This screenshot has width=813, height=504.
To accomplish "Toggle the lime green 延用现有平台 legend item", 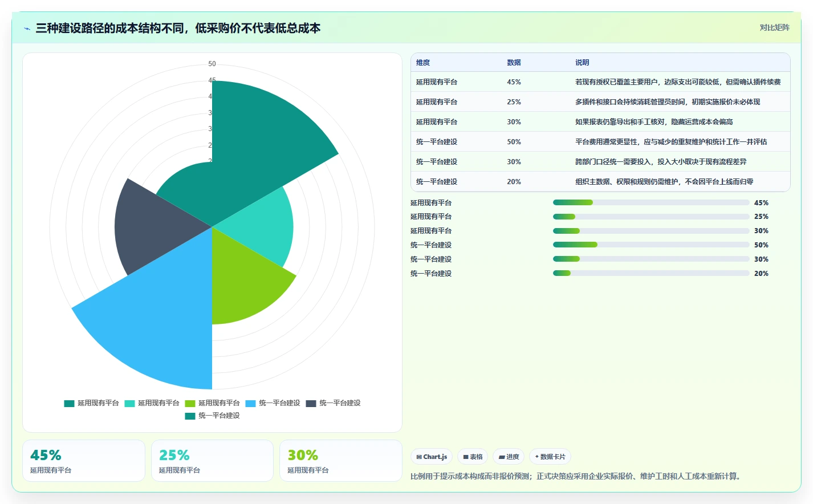I will coord(212,403).
